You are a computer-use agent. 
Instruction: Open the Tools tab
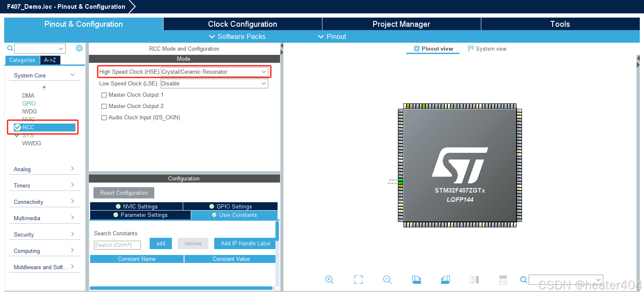[x=560, y=24]
